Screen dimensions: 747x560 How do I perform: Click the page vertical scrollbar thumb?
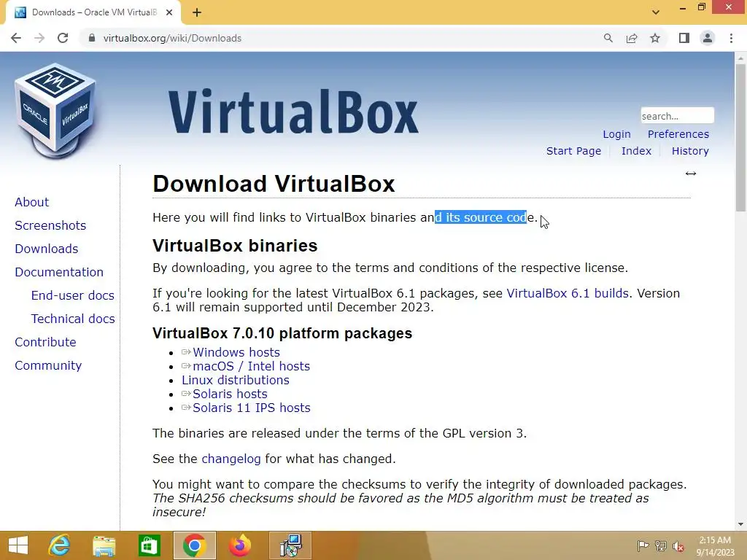click(740, 137)
